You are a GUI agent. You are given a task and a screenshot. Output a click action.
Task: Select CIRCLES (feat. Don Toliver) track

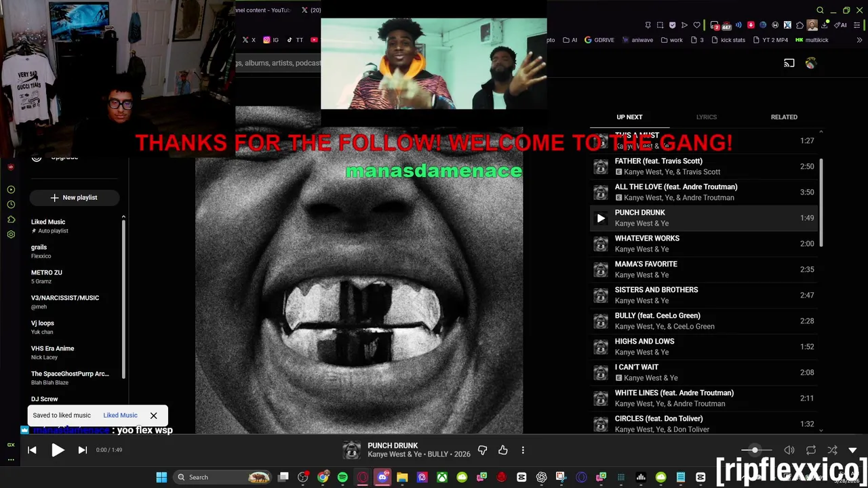(704, 424)
